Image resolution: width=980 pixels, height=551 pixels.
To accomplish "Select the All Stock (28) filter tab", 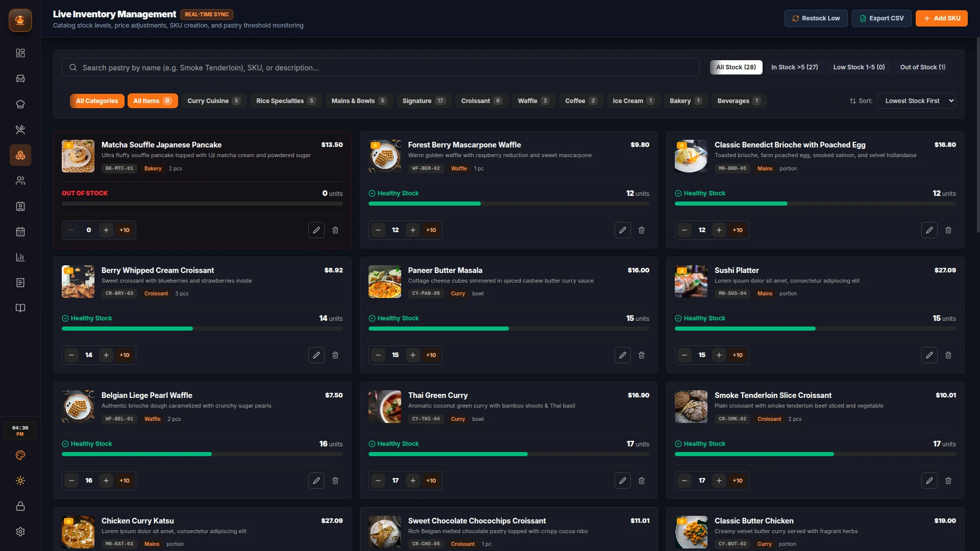I will pyautogui.click(x=736, y=67).
